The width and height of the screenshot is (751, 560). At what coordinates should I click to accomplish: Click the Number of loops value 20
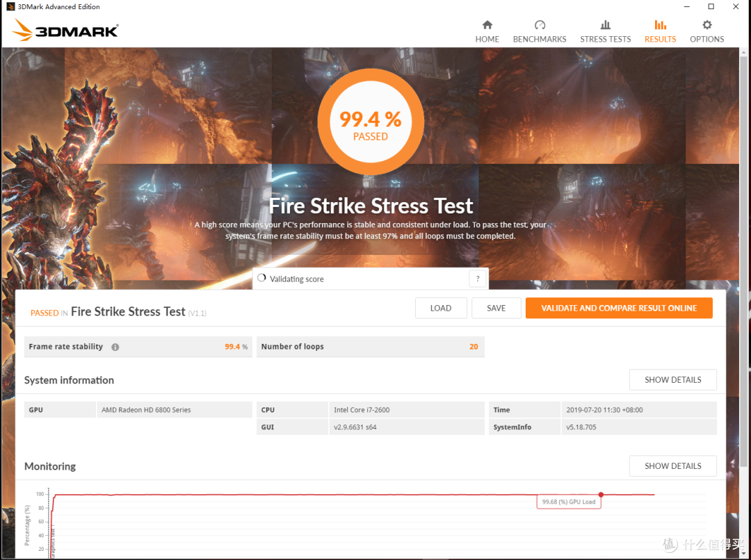pyautogui.click(x=474, y=347)
